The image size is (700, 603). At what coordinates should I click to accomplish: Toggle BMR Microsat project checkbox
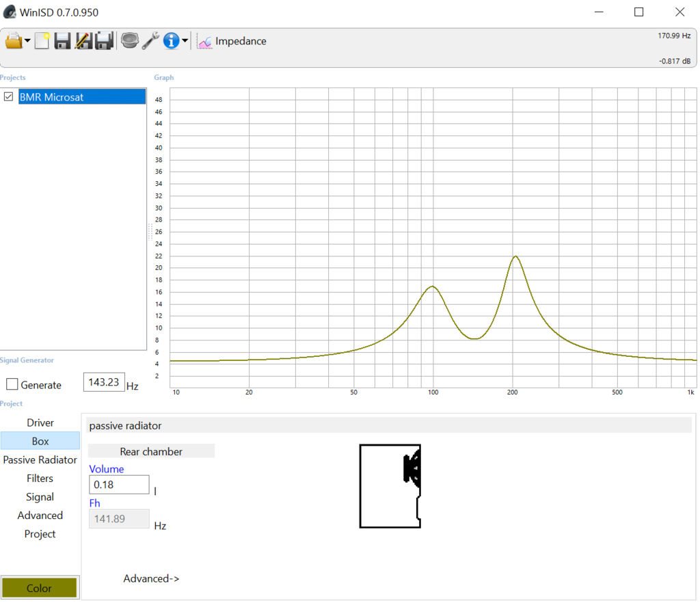click(8, 97)
